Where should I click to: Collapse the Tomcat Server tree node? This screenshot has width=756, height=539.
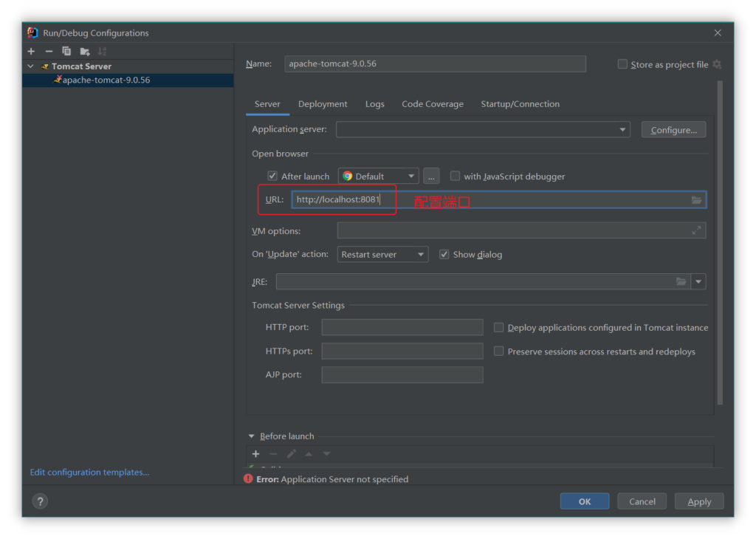pos(31,66)
